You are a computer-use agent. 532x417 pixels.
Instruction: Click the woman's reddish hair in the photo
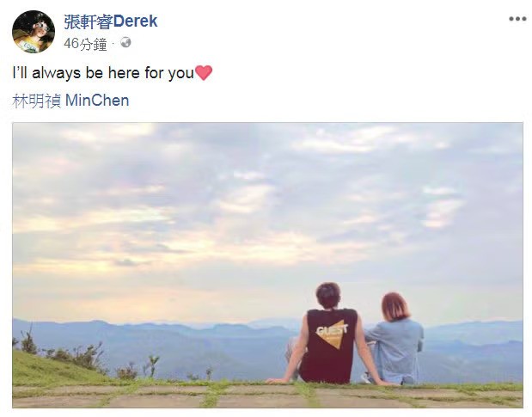coord(395,306)
